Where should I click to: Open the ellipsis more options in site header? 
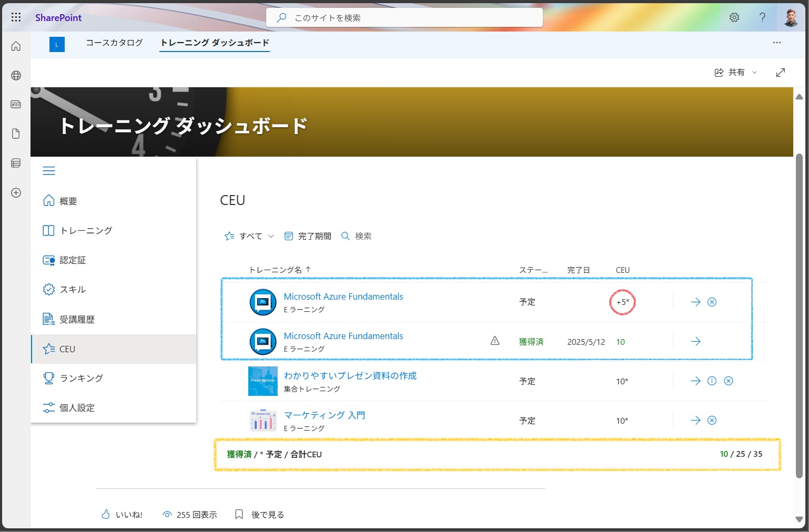(x=776, y=43)
